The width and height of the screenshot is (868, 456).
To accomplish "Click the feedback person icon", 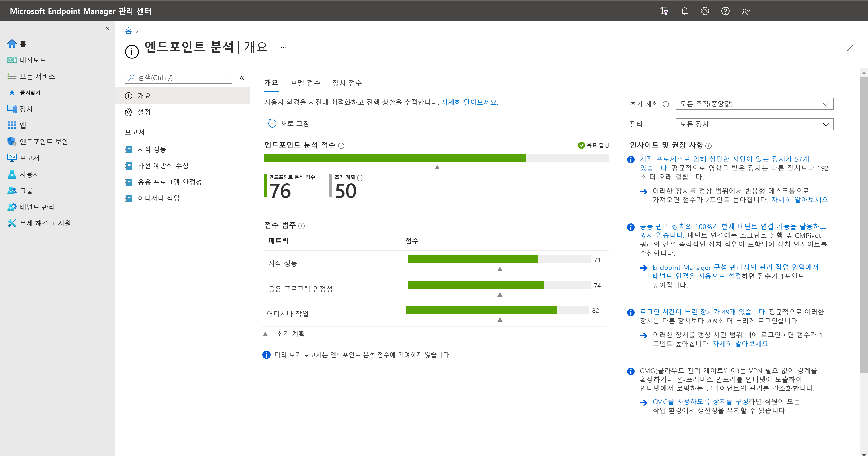I will [x=746, y=11].
